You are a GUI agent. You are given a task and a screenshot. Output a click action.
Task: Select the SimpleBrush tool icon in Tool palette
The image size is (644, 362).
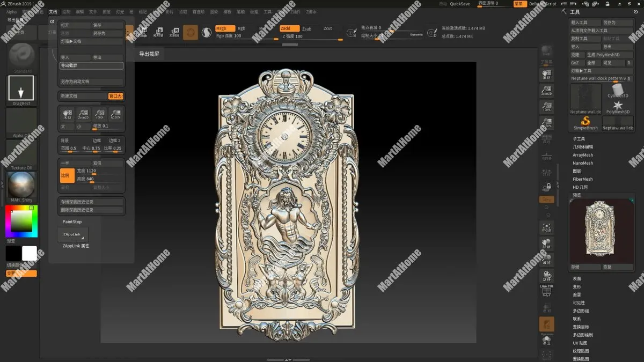[584, 122]
